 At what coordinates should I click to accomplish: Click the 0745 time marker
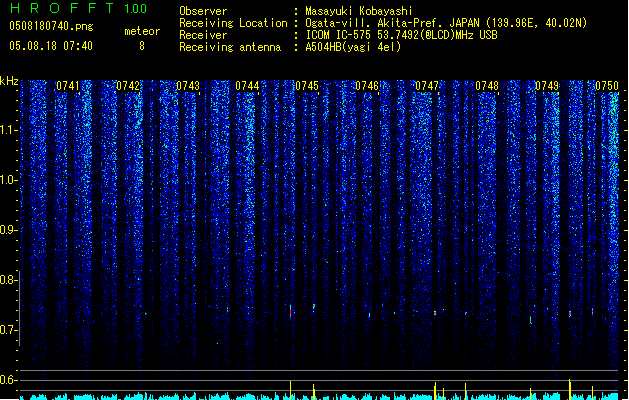pyautogui.click(x=307, y=86)
